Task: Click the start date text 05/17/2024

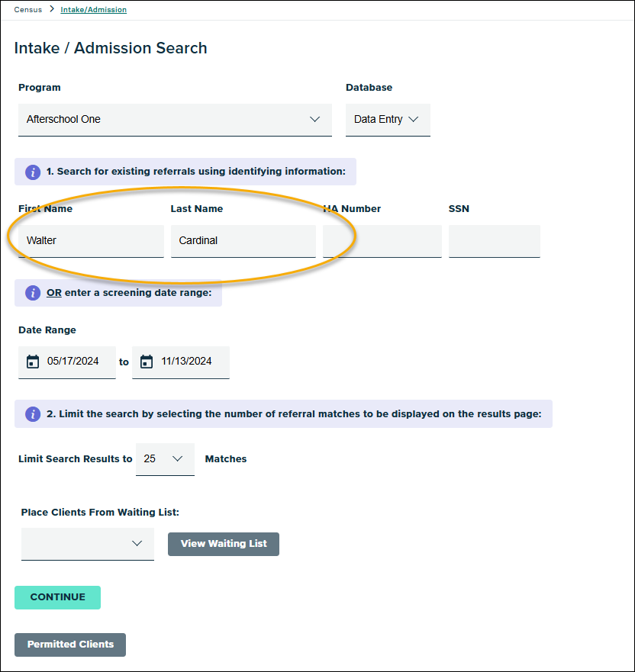Action: (73, 362)
